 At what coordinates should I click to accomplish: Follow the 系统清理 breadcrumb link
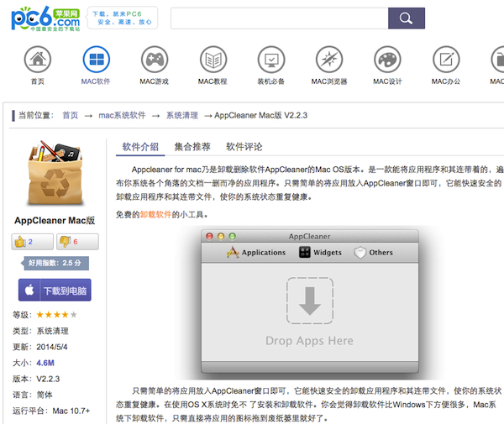point(182,115)
